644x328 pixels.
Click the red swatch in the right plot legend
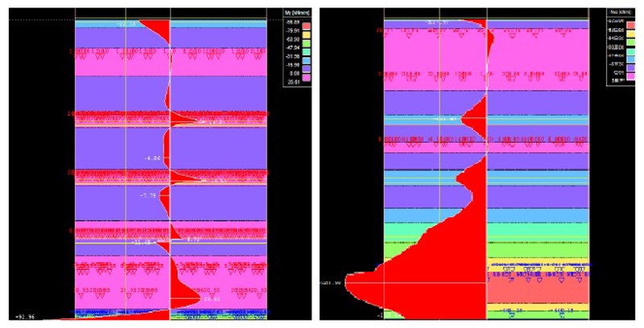(x=630, y=27)
